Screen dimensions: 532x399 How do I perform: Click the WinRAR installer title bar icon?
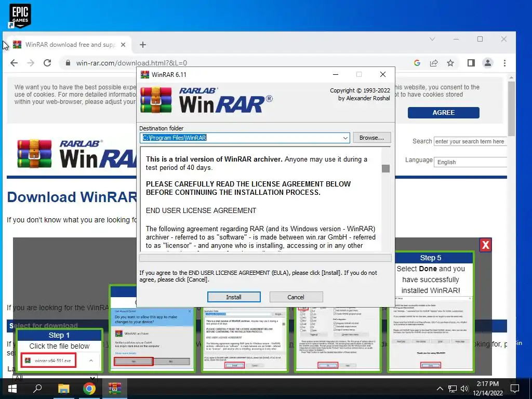tap(145, 74)
